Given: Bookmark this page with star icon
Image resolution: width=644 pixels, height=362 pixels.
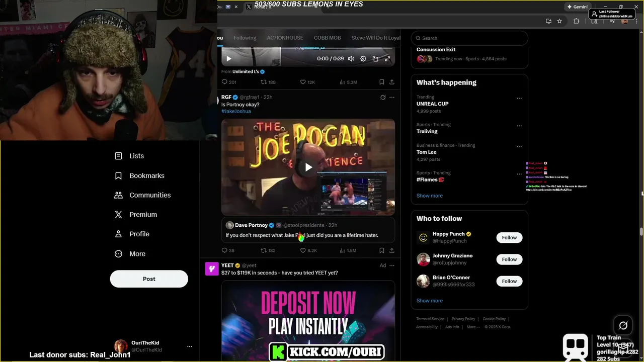Looking at the screenshot, I should coord(559,21).
